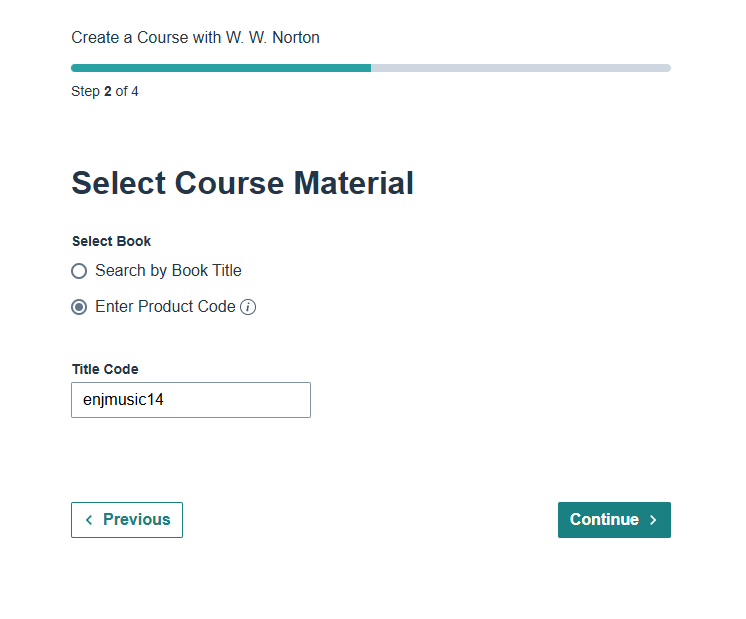This screenshot has width=746, height=619.
Task: Click the gray unfilled section of progress bar
Action: pyautogui.click(x=520, y=68)
